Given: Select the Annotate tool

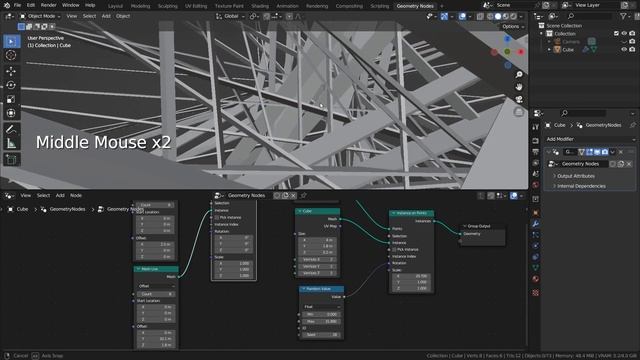Looking at the screenshot, I should [11, 129].
